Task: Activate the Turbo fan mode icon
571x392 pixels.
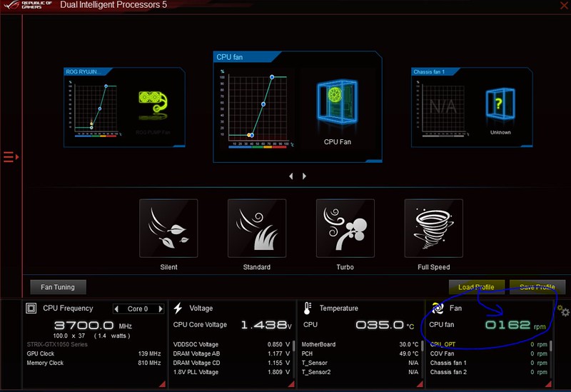Action: (345, 228)
